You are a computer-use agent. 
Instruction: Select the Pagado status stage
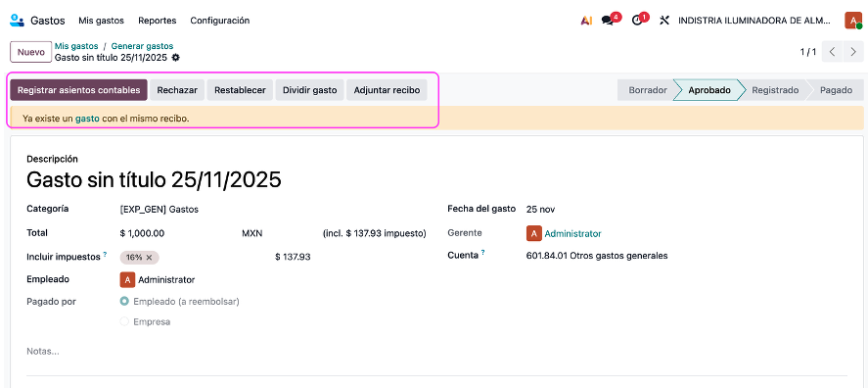pyautogui.click(x=836, y=90)
